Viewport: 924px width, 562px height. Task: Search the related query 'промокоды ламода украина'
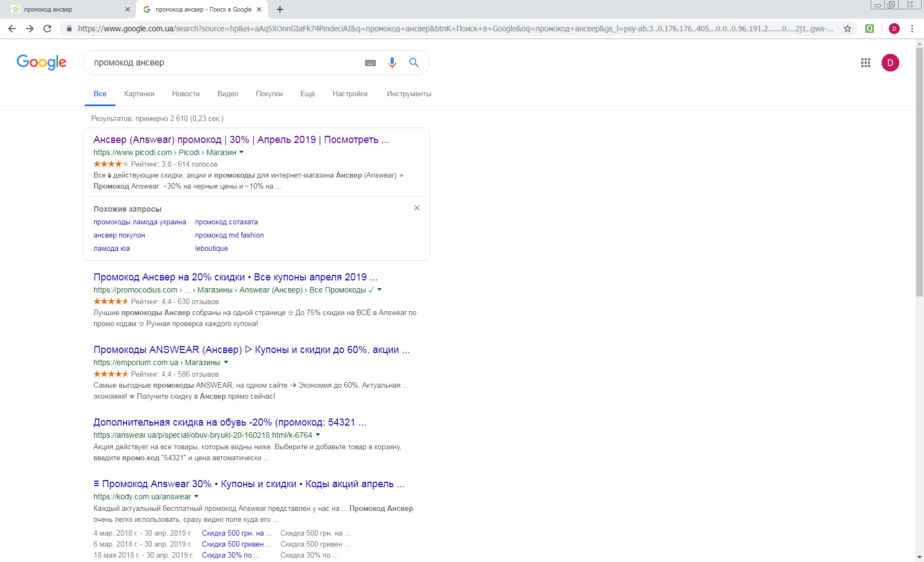(x=140, y=222)
